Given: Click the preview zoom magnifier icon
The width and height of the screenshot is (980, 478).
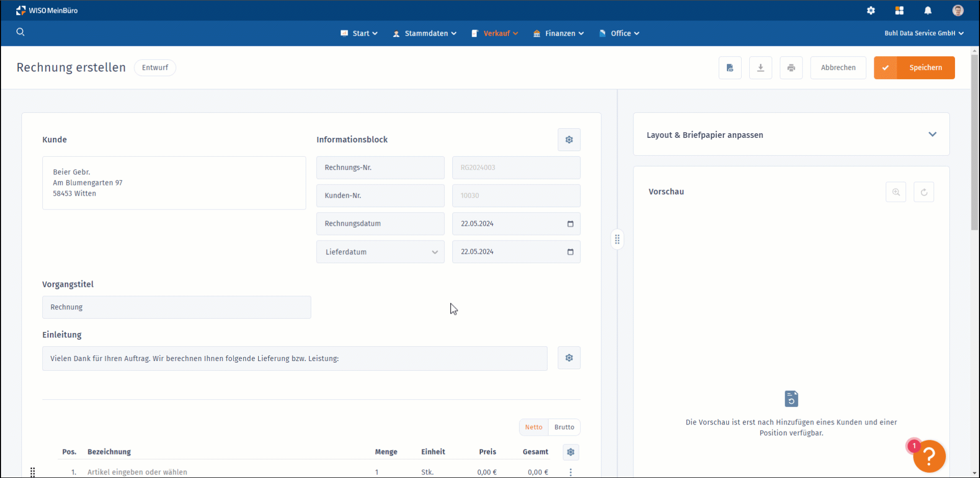Looking at the screenshot, I should pos(896,192).
